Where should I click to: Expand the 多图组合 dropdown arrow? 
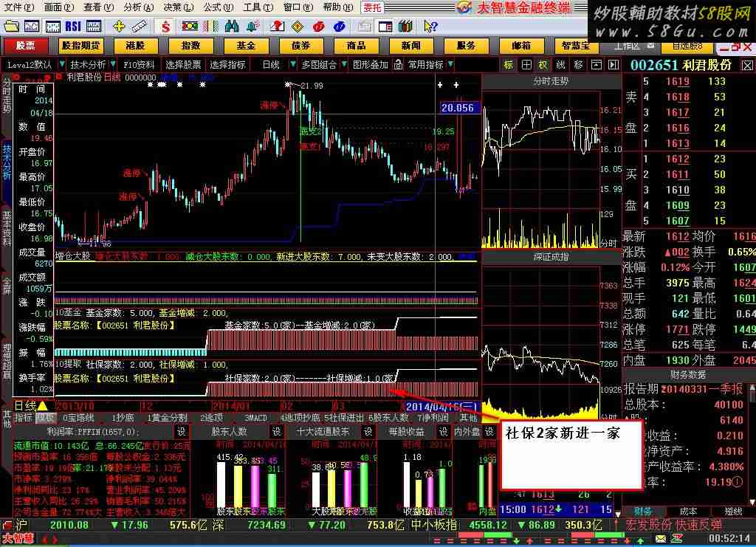click(344, 64)
